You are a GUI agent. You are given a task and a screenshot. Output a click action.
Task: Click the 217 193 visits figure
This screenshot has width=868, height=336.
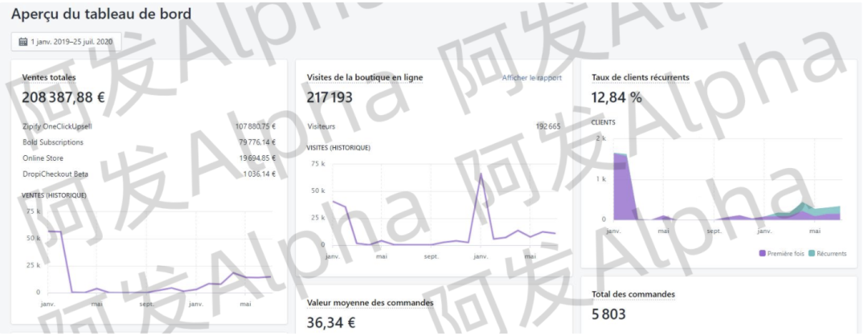pyautogui.click(x=330, y=98)
